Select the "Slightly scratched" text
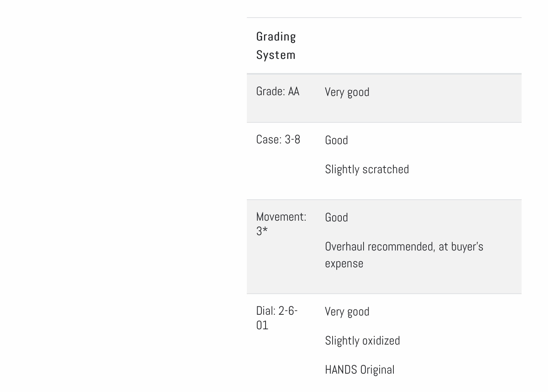Image resolution: width=548 pixels, height=392 pixels. 367,169
